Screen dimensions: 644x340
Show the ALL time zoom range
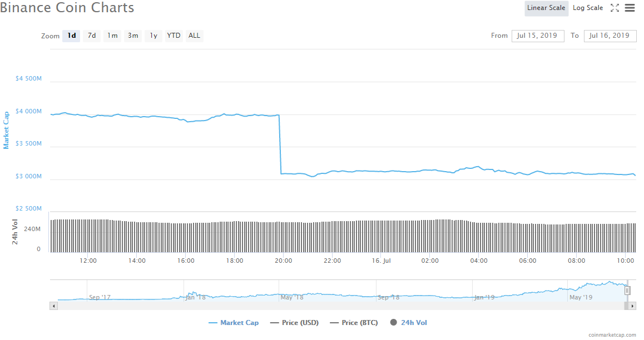click(x=194, y=36)
